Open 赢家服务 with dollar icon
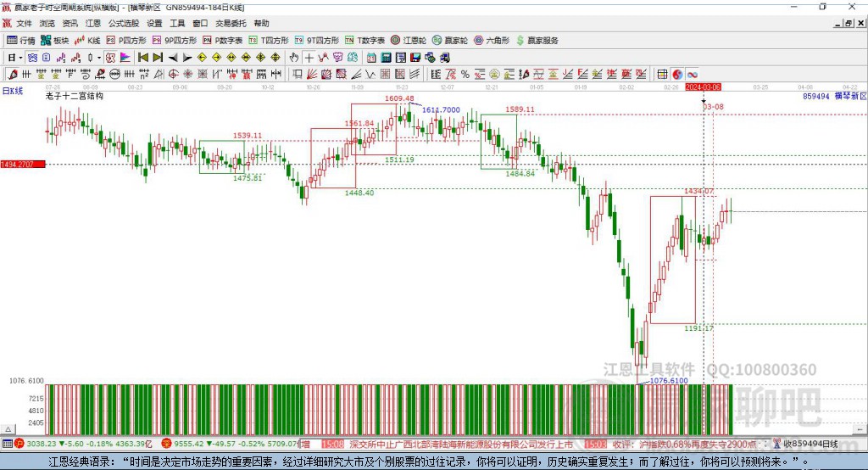 click(x=537, y=41)
